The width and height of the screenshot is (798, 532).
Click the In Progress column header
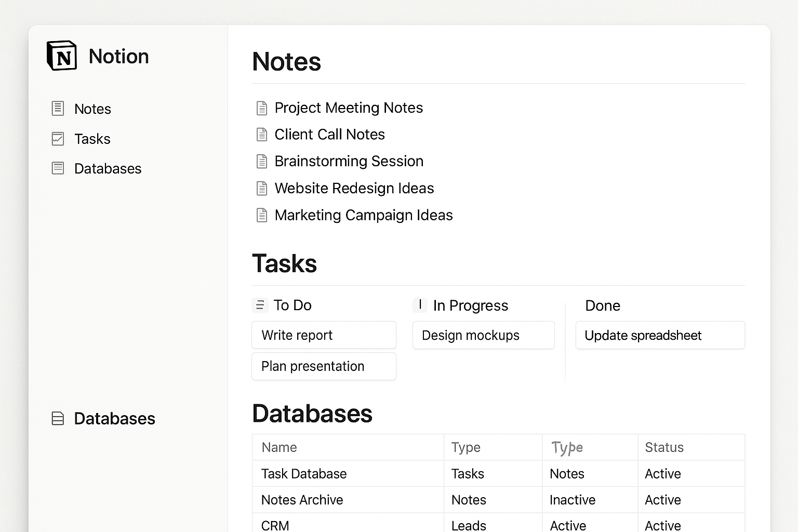(471, 305)
